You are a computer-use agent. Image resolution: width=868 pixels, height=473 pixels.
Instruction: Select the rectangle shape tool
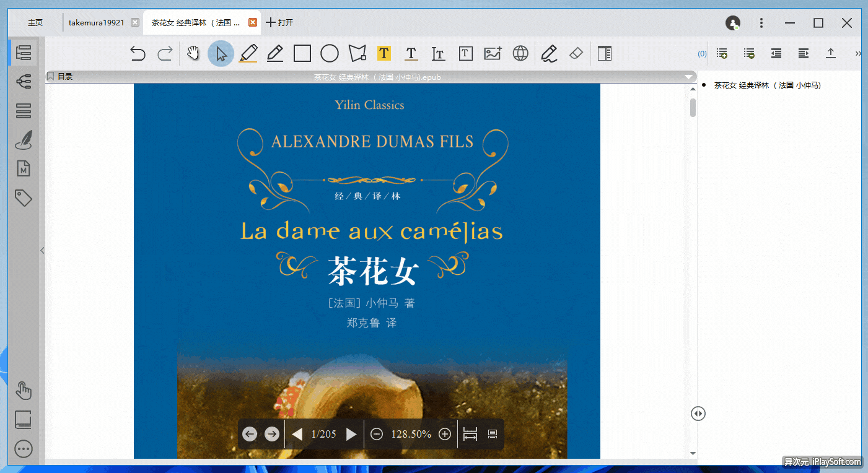click(302, 54)
